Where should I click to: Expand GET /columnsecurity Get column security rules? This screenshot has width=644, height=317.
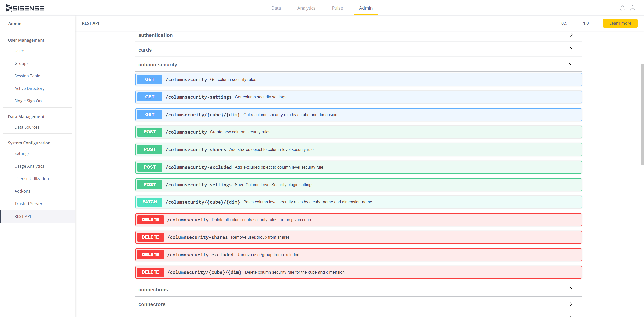pos(358,79)
